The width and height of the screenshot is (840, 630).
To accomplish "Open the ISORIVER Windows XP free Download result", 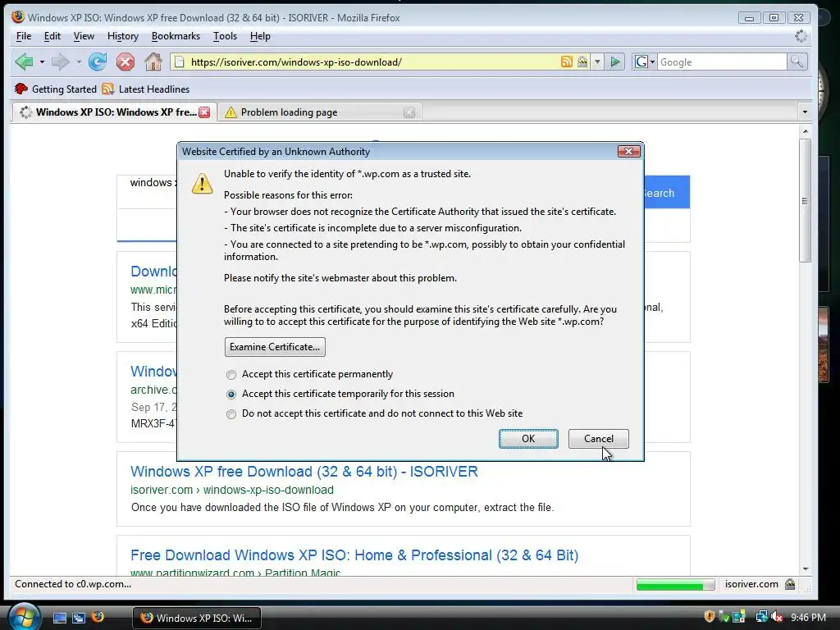I will (304, 472).
